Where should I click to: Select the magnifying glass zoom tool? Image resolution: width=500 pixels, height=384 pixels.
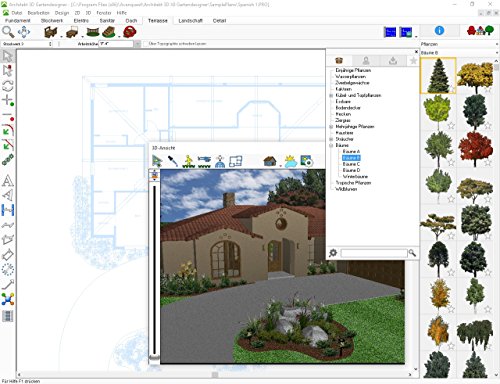8,32
